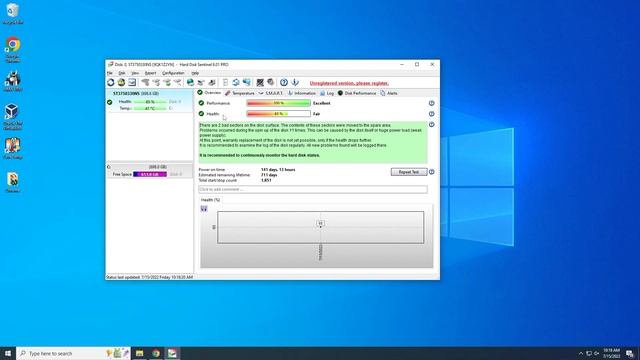Click the yellow disk icon next to Refresh
The image size is (640, 360).
[x=121, y=82]
